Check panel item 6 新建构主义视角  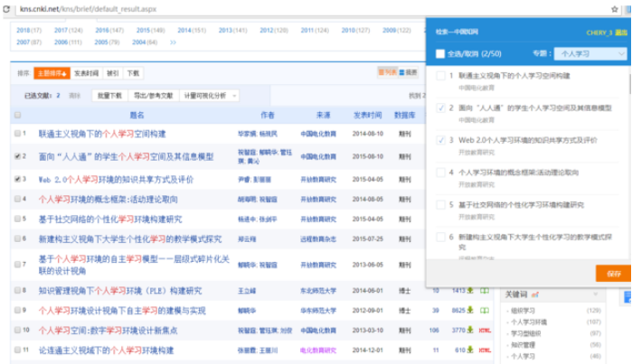tap(441, 237)
